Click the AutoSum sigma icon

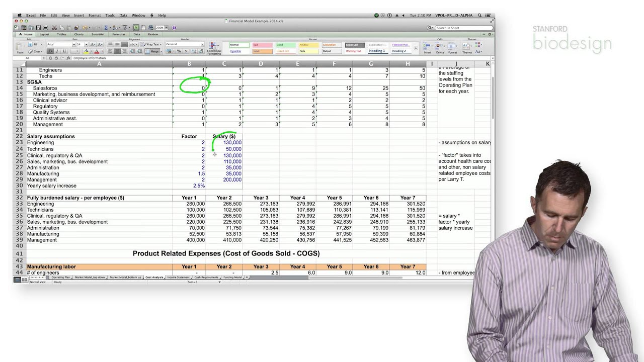click(106, 28)
